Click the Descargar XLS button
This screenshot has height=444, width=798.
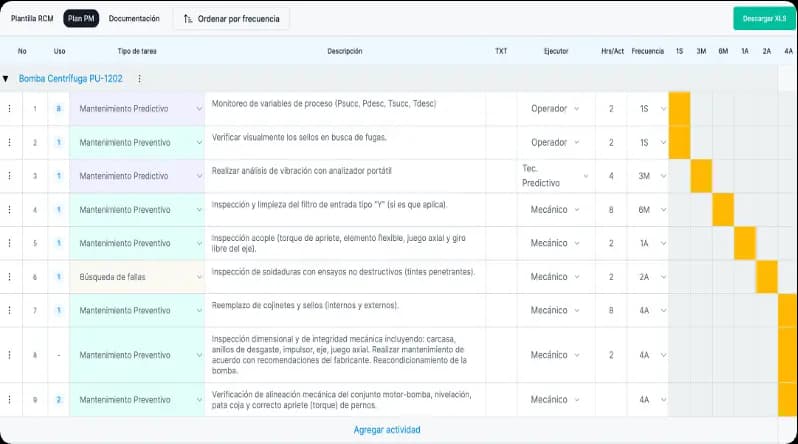(764, 18)
